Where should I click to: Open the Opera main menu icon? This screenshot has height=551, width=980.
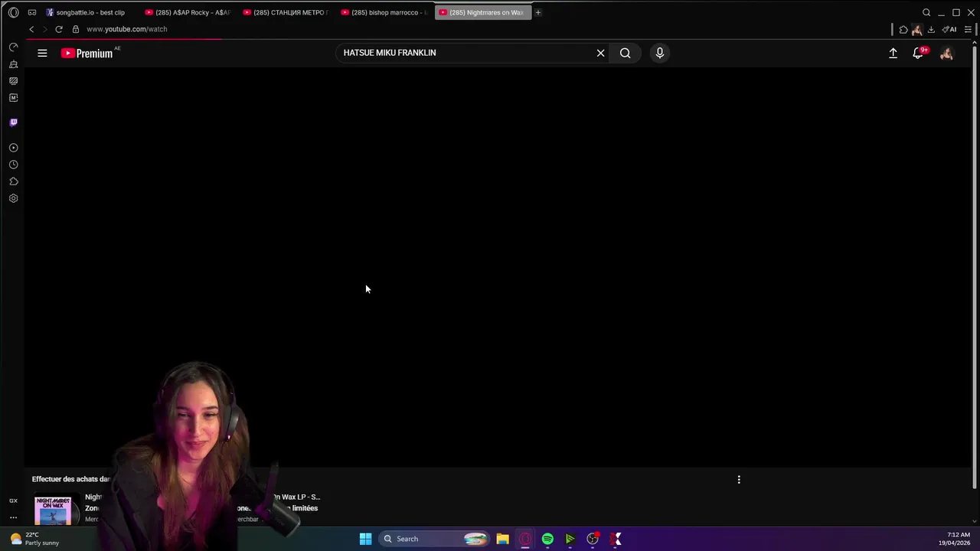[13, 12]
